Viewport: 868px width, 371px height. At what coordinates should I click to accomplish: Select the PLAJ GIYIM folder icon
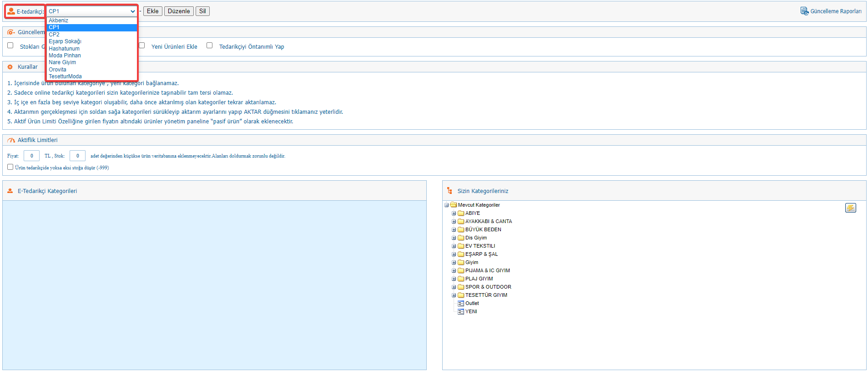[x=461, y=279]
